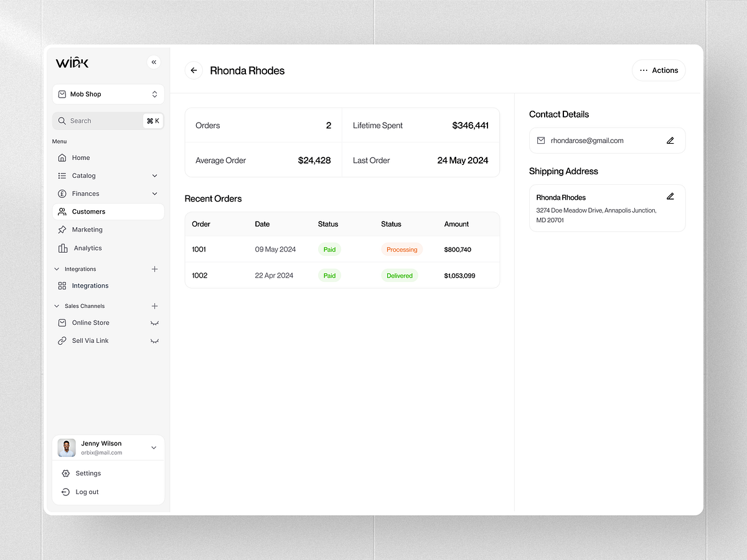Open the search magnifier icon
This screenshot has width=747, height=560.
pyautogui.click(x=62, y=120)
